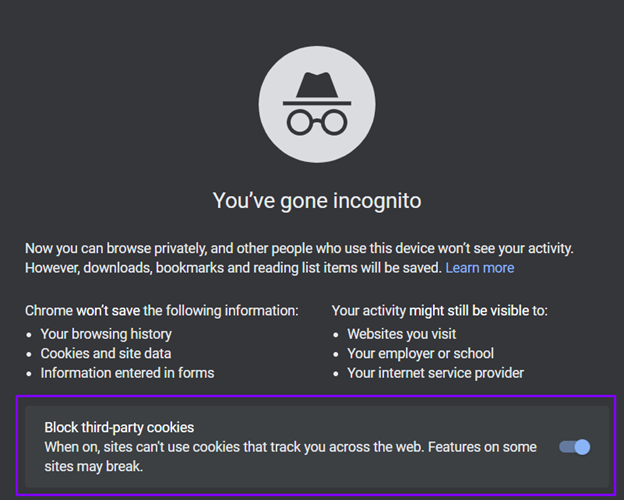Click the "You've gone incognito" heading
This screenshot has height=500, width=624.
coord(316,201)
